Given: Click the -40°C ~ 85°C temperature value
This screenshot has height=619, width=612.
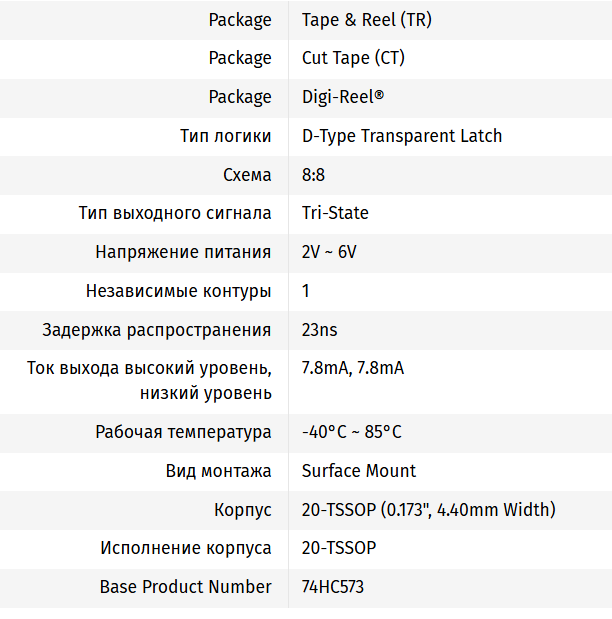Looking at the screenshot, I should pos(351,432).
